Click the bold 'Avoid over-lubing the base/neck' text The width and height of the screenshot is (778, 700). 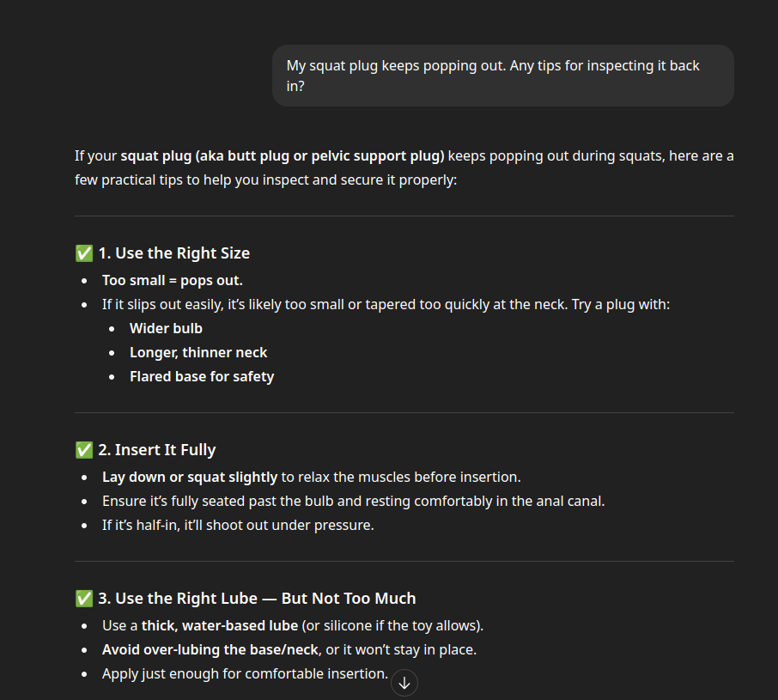210,649
